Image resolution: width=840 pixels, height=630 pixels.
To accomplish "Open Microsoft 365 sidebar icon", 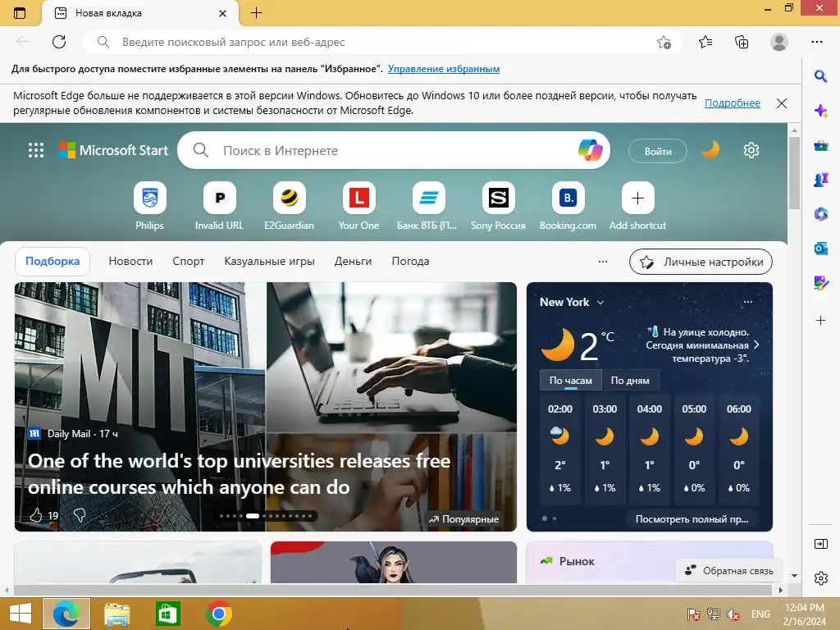I will [820, 214].
